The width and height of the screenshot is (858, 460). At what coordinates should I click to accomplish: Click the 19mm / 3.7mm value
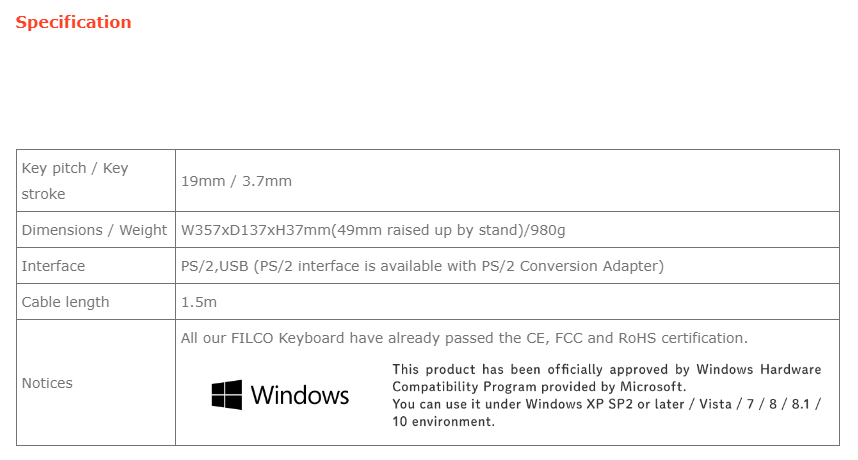click(236, 181)
